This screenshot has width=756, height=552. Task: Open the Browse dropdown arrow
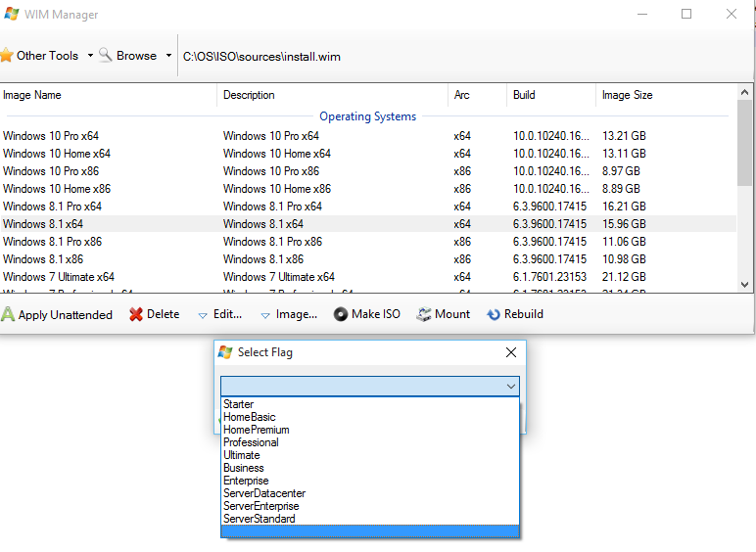coord(168,56)
